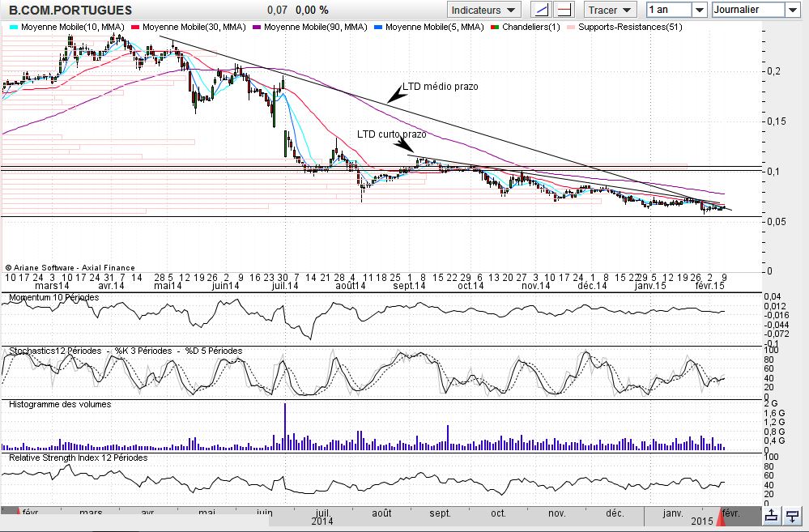Expand the Journalier interval dropdown
The height and width of the screenshot is (532, 809).
[791, 10]
